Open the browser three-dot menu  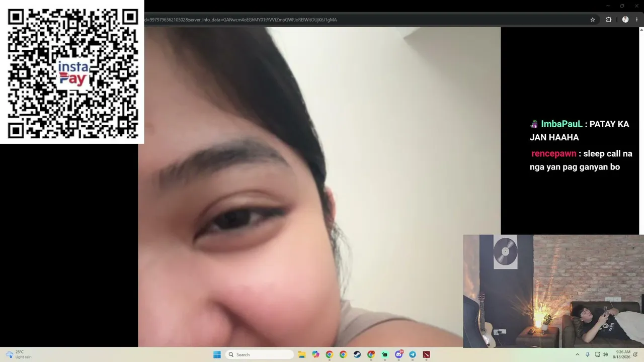[x=636, y=20]
